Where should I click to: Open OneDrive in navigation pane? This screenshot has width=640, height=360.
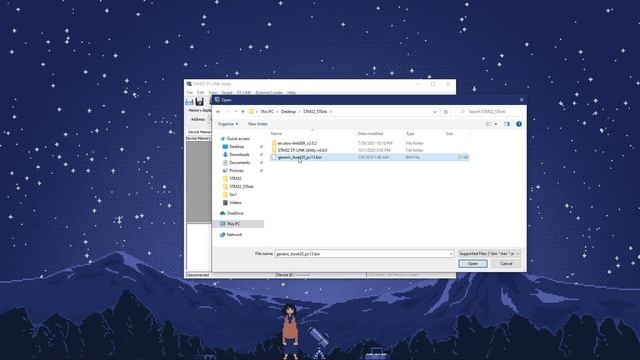(235, 213)
